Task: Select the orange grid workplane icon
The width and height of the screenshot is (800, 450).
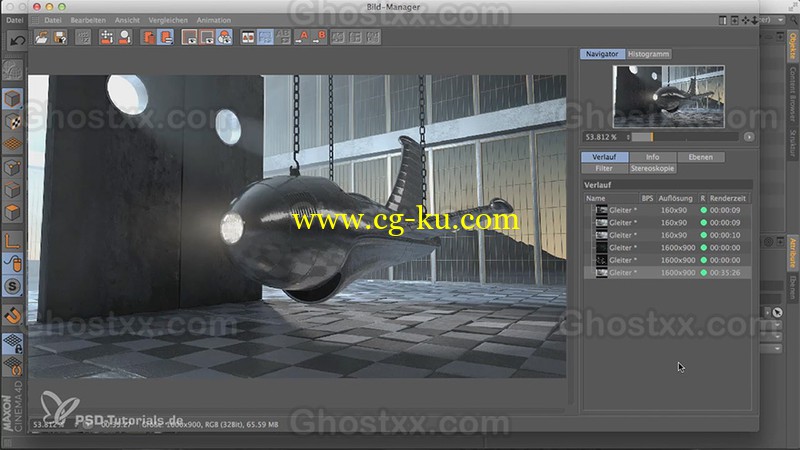Action: pos(13,144)
